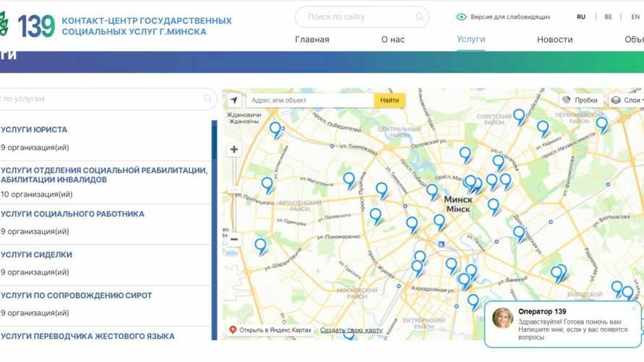The image size is (644, 362).
Task: Click the map pin above ул. Шаранговича
Action: click(261, 246)
